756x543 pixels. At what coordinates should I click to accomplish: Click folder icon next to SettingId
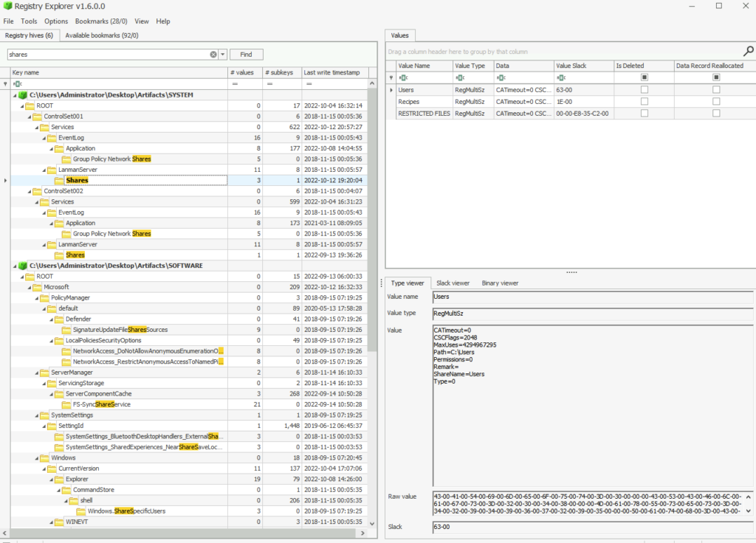(x=52, y=426)
